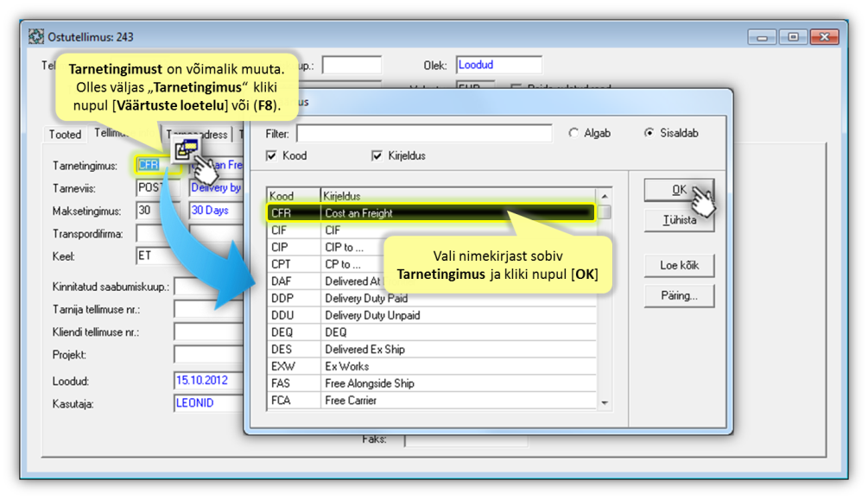Click the list scrollbar up arrow

[605, 196]
